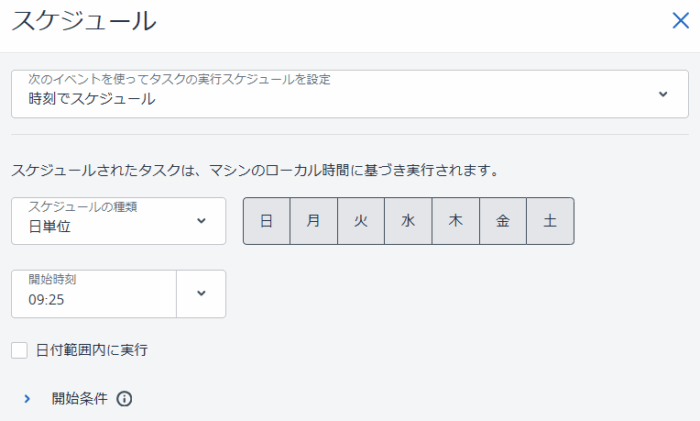The height and width of the screenshot is (421, 700).
Task: Select Wednesday (水) day button
Action: (408, 221)
